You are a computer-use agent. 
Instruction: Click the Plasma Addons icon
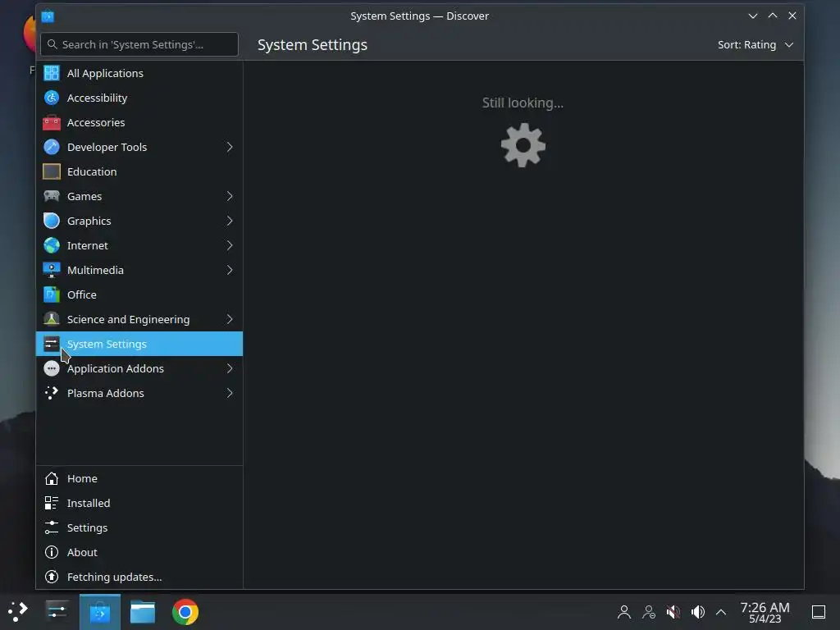pyautogui.click(x=52, y=393)
